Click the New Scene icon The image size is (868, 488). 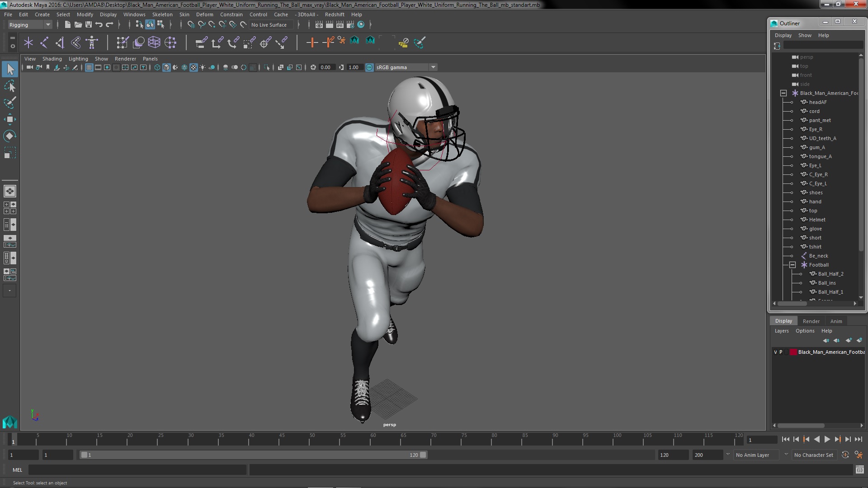coord(67,24)
